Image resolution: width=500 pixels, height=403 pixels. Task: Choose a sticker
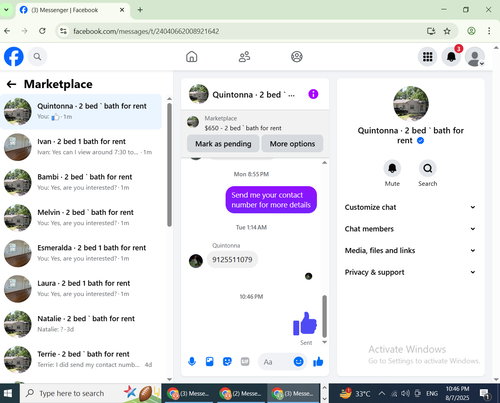point(227,362)
